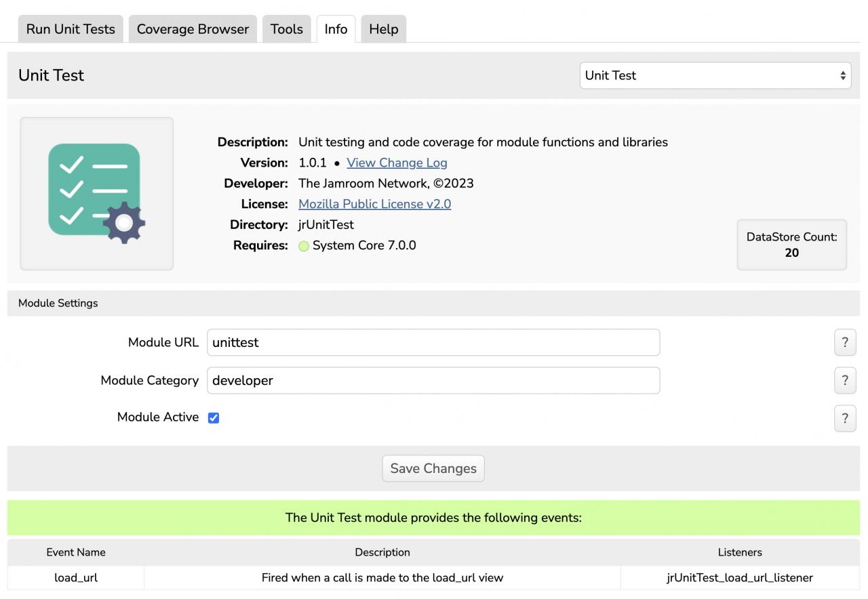This screenshot has width=868, height=599.
Task: Open the Unit Test module dropdown
Action: click(x=715, y=75)
